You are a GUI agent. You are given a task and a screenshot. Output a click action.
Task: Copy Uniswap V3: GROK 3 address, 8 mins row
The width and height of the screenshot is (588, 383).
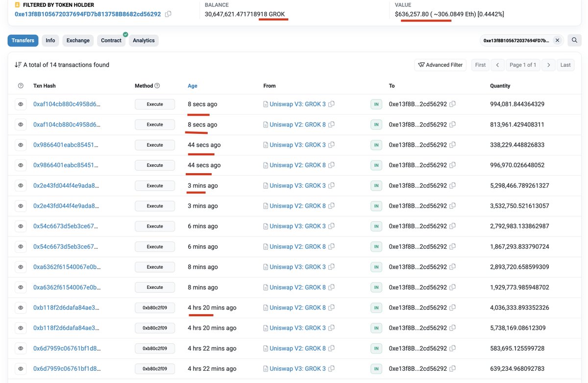click(332, 267)
